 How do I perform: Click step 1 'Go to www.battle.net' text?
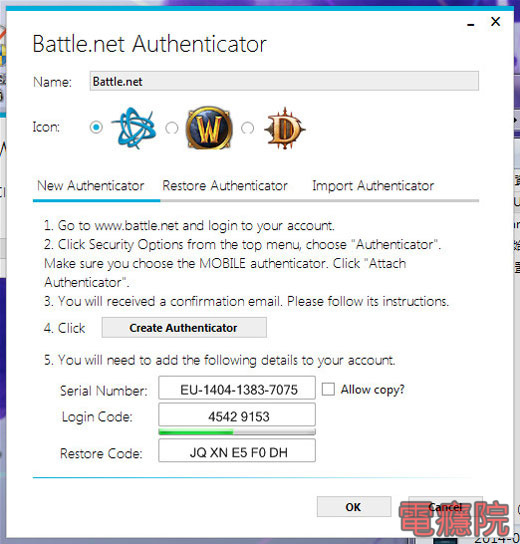pos(189,226)
